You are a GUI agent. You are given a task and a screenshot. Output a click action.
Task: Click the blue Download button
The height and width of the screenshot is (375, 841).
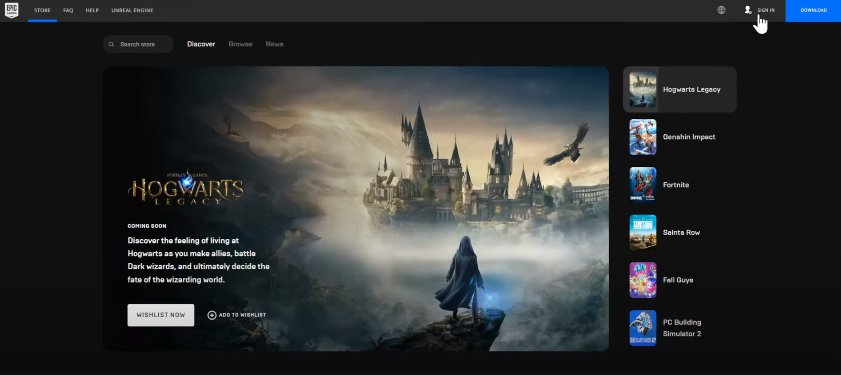813,11
